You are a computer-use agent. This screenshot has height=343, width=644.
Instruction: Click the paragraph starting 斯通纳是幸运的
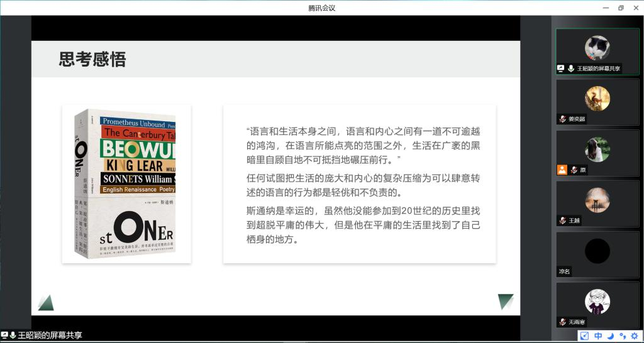click(x=363, y=225)
